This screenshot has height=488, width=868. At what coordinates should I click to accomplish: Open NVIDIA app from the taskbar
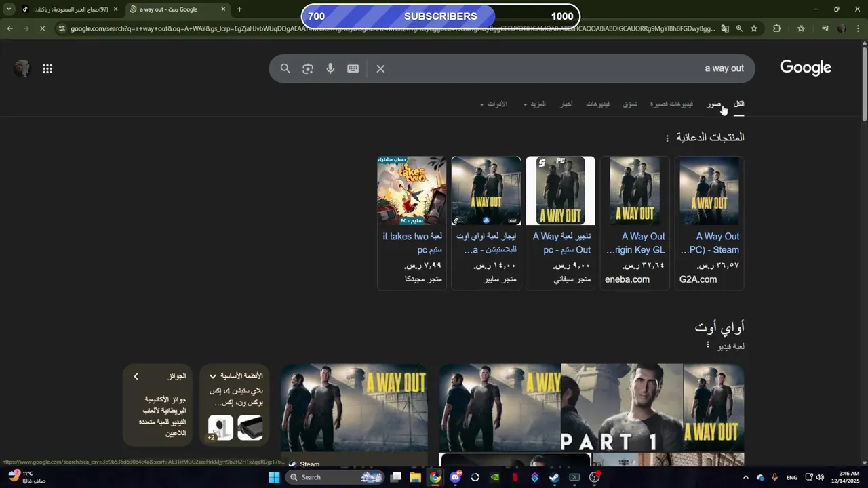pyautogui.click(x=495, y=477)
